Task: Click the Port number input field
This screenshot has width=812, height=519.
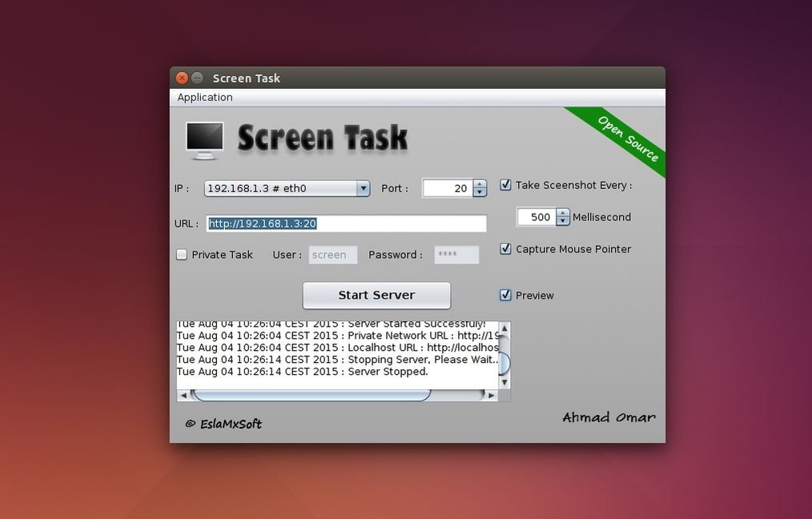Action: (447, 188)
